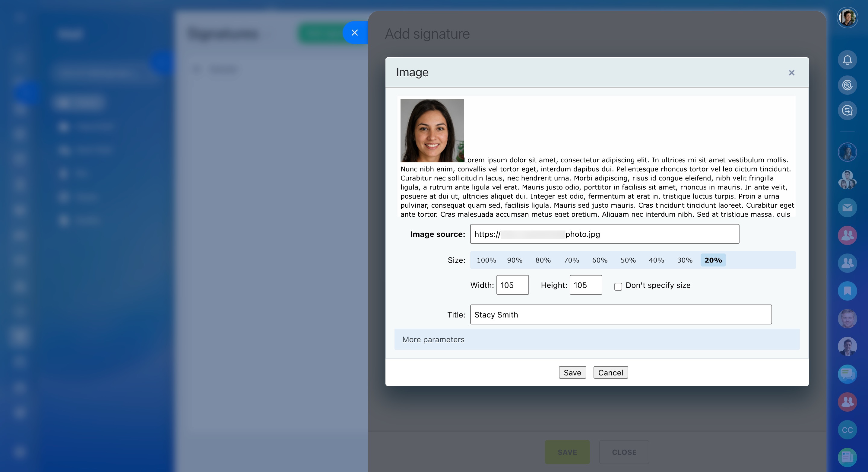Viewport: 868px width, 472px height.
Task: Select the 100% size option
Action: point(486,260)
